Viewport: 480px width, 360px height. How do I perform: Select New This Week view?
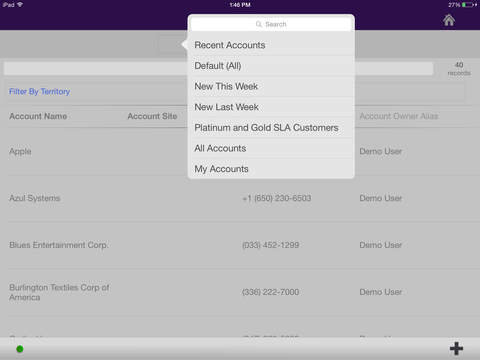tap(271, 86)
